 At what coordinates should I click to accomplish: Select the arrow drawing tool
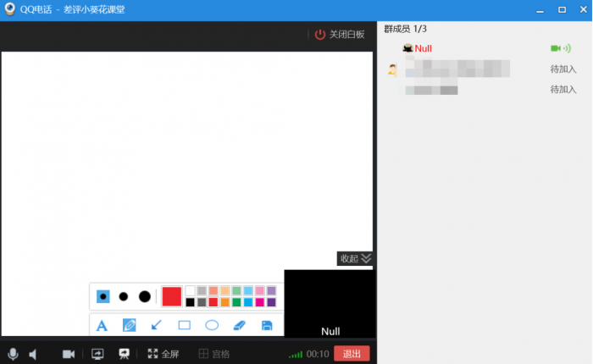[157, 325]
